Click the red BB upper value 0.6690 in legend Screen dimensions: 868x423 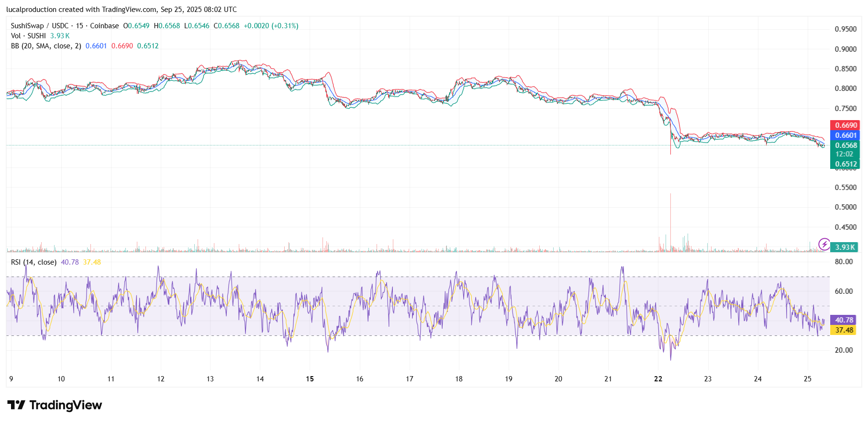(122, 46)
